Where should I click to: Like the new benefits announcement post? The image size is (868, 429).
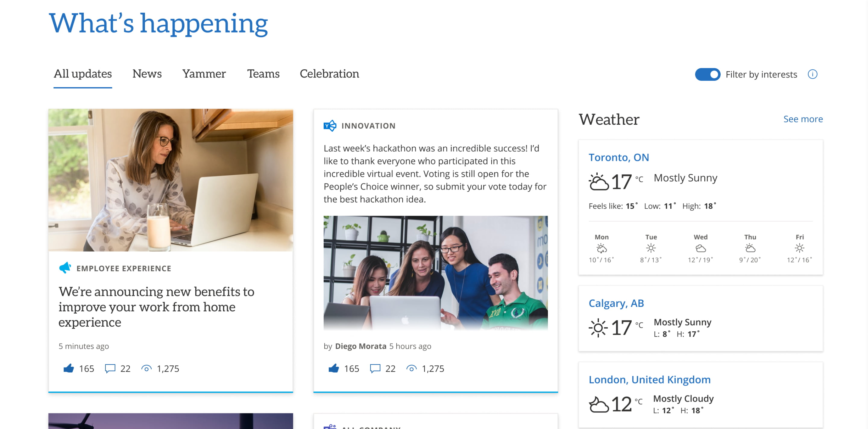(x=69, y=368)
